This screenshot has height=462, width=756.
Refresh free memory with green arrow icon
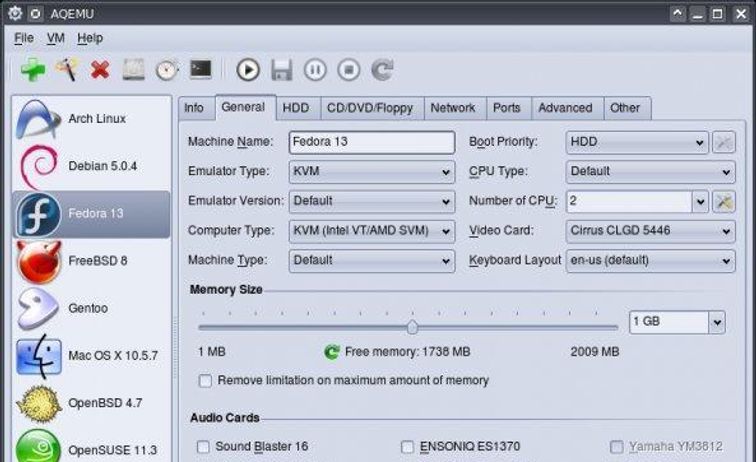tap(332, 352)
